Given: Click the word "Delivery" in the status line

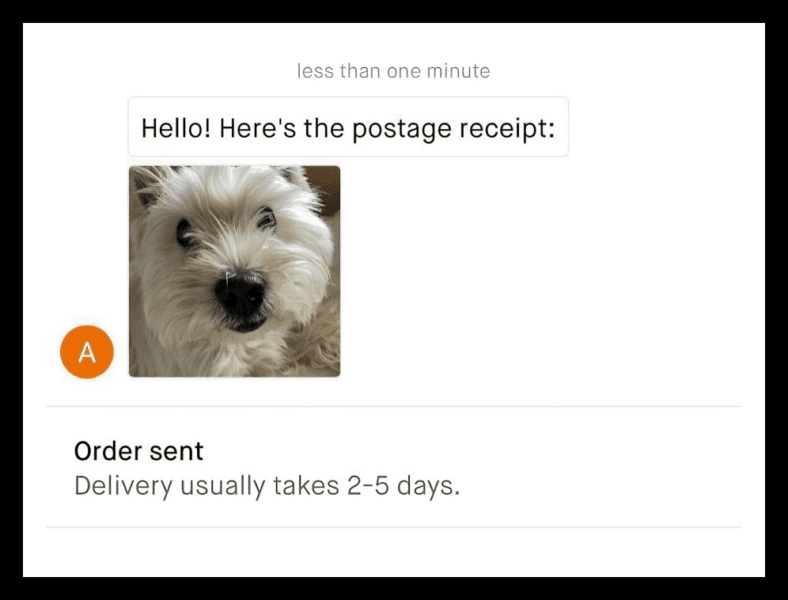Looking at the screenshot, I should tap(123, 486).
